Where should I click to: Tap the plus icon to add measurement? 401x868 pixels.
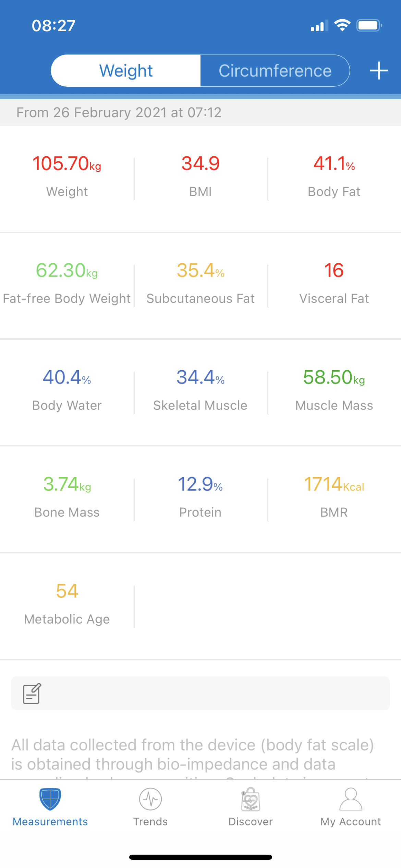click(x=379, y=71)
